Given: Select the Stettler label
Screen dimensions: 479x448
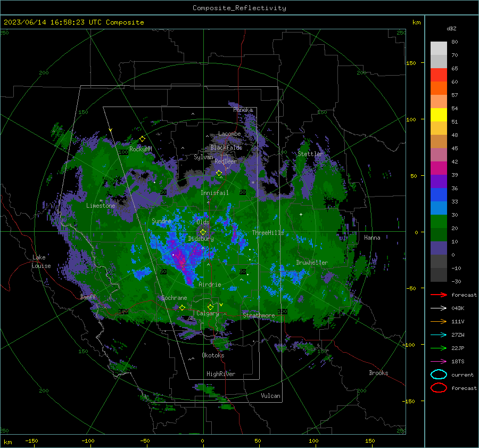Looking at the screenshot, I should 310,154.
